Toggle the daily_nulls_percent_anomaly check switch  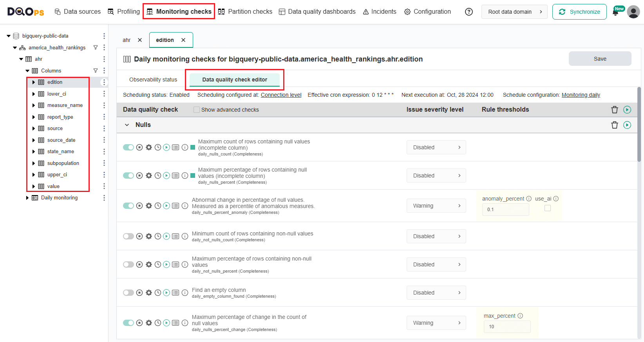pos(128,206)
